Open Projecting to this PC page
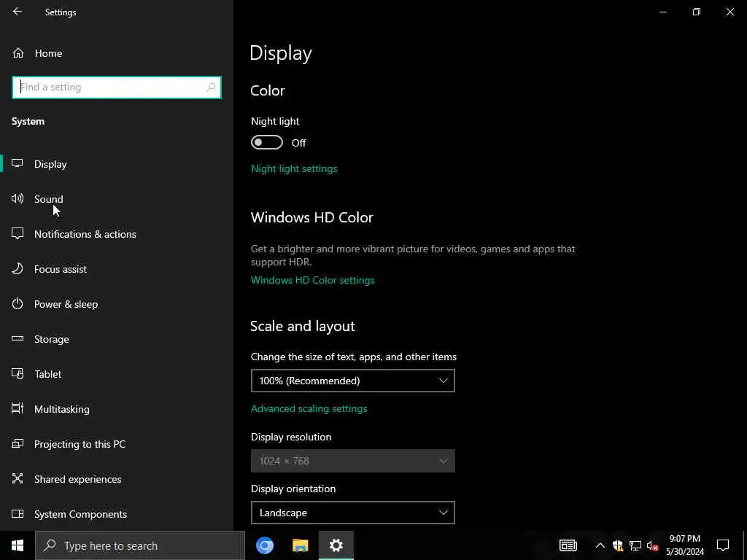This screenshot has width=747, height=560. coord(117,444)
